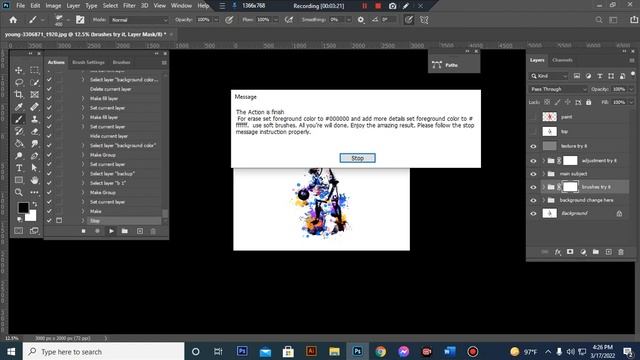Click the background color swatch

tap(32, 216)
